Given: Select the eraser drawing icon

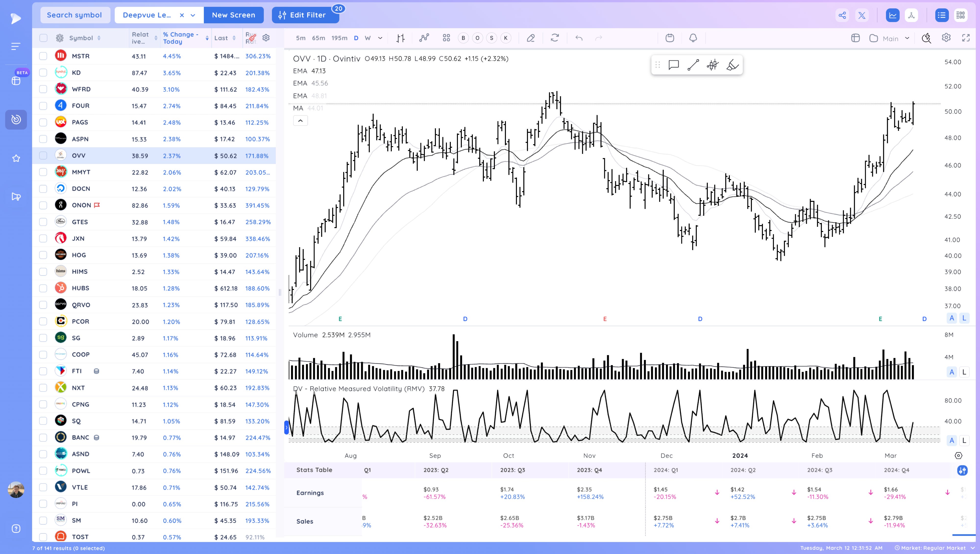Looking at the screenshot, I should [531, 38].
